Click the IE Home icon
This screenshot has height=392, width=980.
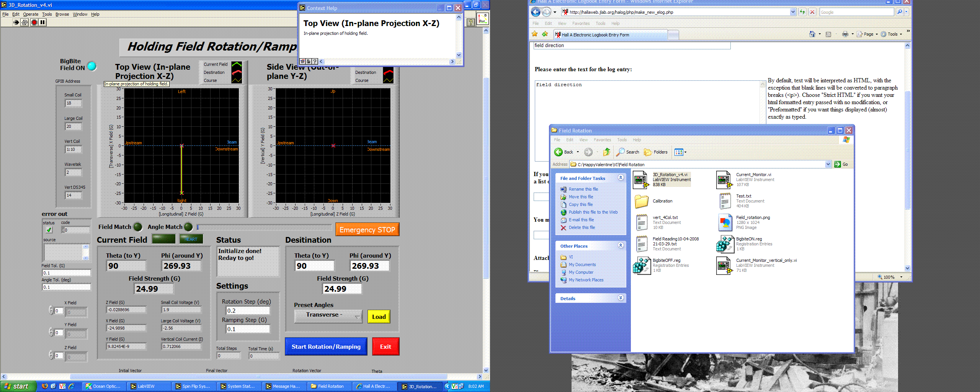click(812, 34)
